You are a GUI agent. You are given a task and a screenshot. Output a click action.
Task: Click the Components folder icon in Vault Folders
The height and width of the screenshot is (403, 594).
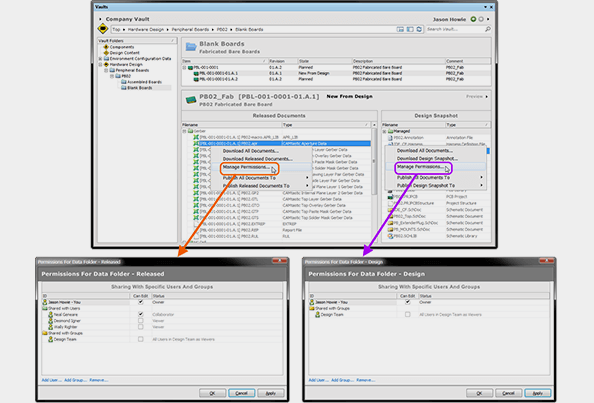tap(106, 47)
